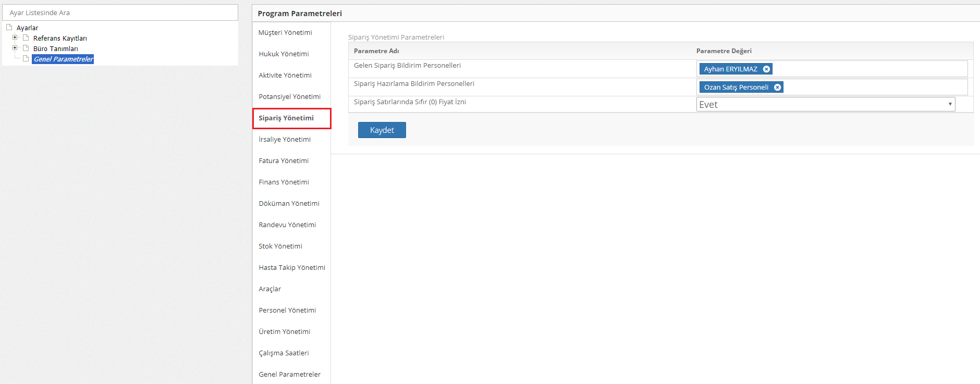Screen dimensions: 980x384
Task: Open the Hasta Takip Yönetimi tab
Action: click(292, 268)
